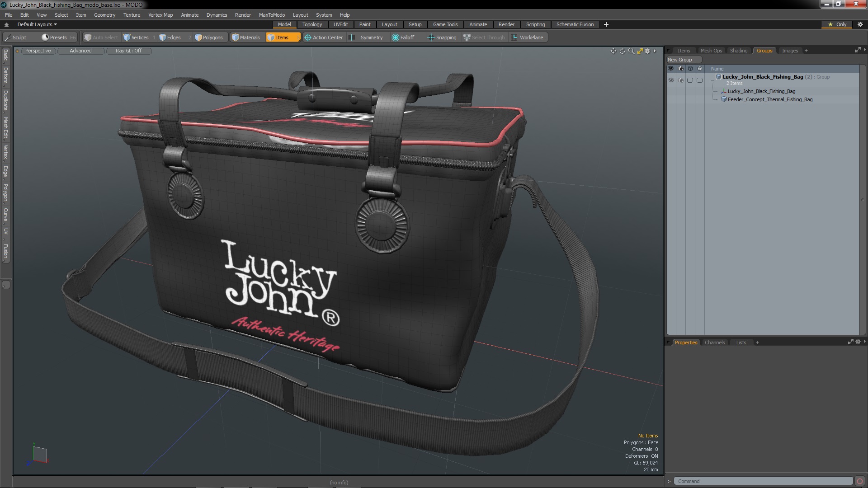Screen dimensions: 868x488
Task: Open layout settings gear at top right
Action: pyautogui.click(x=860, y=24)
